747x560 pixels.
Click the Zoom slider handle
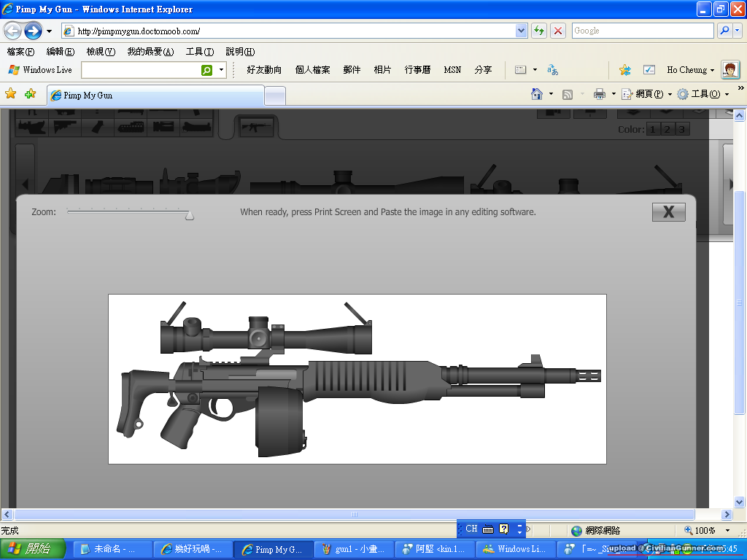coord(190,215)
